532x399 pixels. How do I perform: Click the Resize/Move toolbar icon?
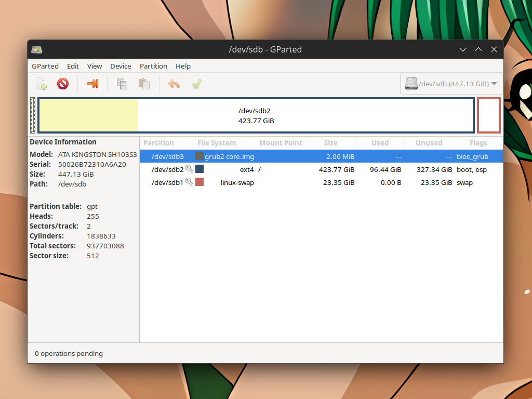(x=92, y=83)
